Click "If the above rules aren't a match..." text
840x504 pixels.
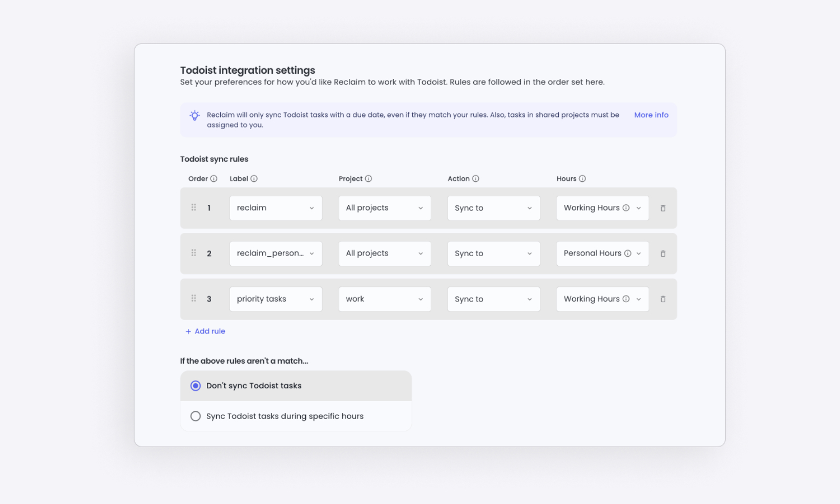click(244, 361)
